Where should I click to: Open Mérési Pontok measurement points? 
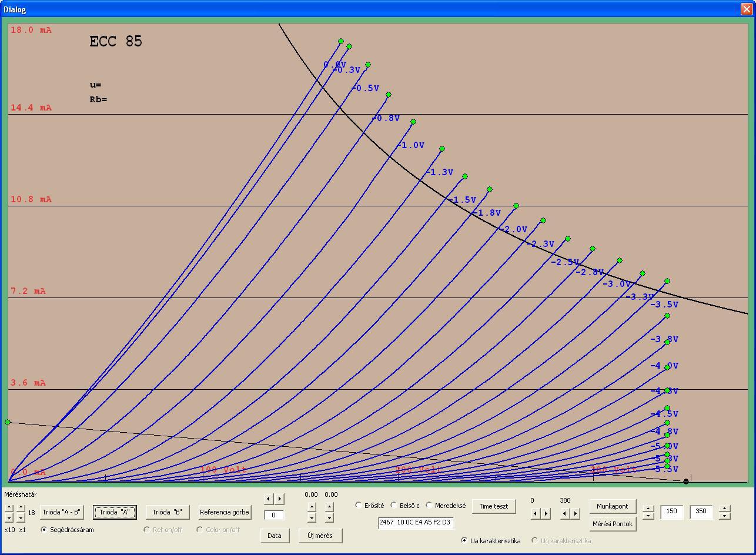coord(613,524)
